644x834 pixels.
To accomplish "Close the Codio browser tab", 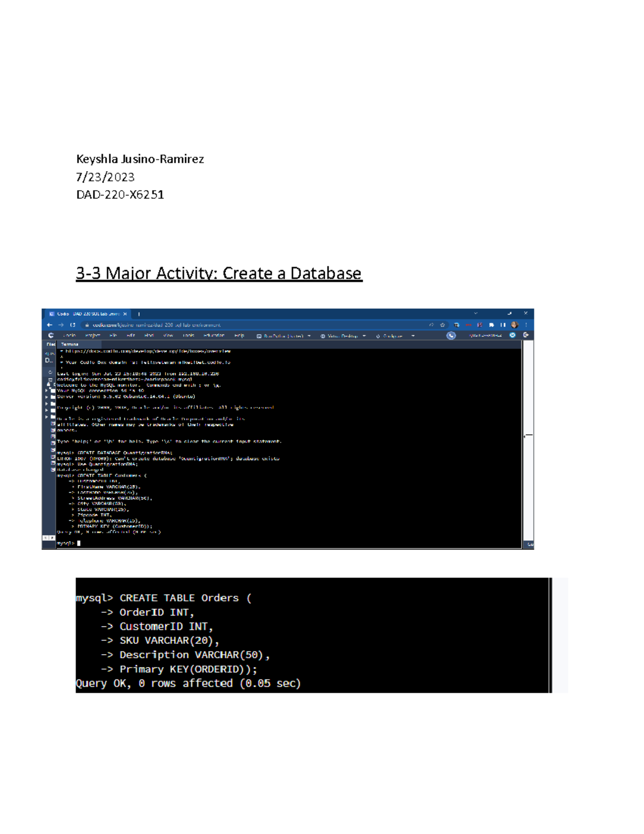I will point(125,314).
